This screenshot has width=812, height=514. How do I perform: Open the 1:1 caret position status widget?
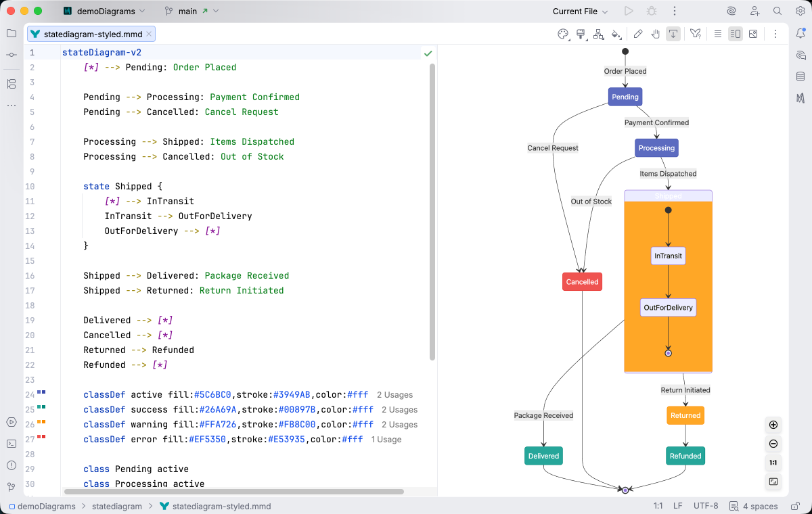point(658,506)
